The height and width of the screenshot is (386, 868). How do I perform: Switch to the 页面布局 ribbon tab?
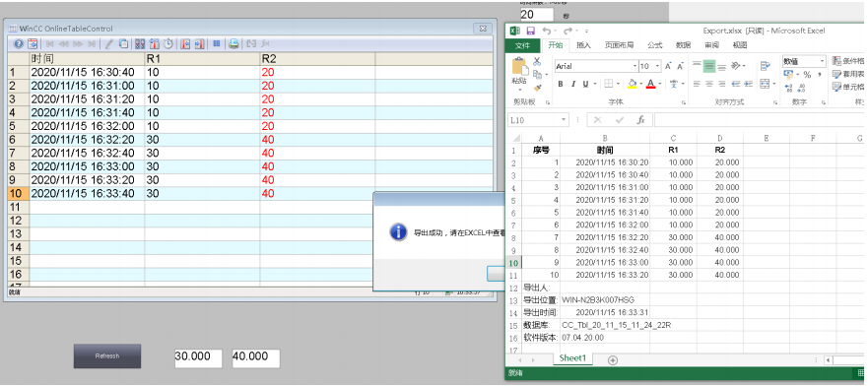[620, 45]
